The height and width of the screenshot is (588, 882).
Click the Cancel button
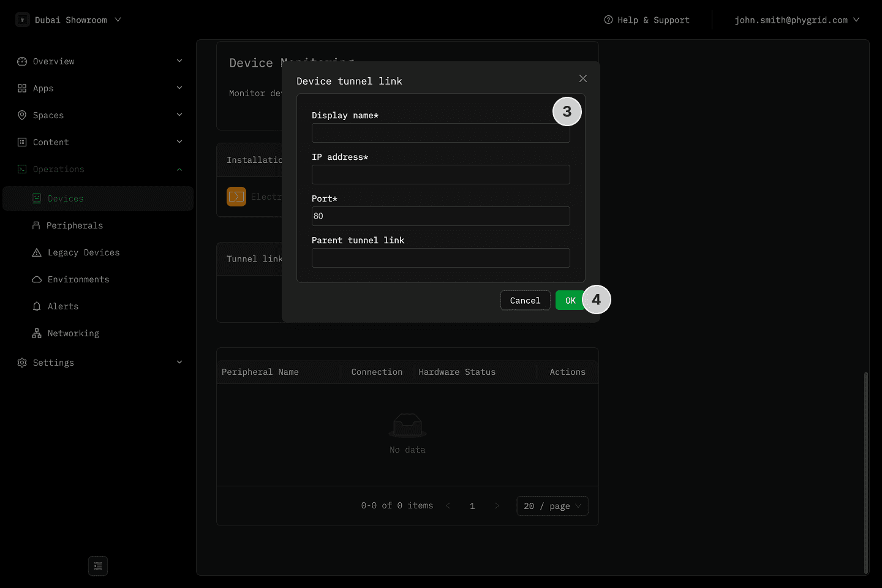click(x=526, y=300)
